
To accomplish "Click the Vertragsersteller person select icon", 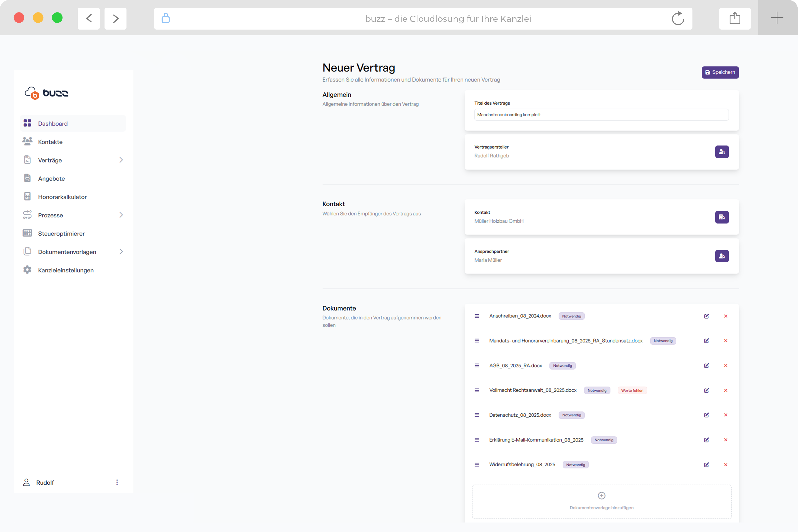I will click(x=722, y=152).
